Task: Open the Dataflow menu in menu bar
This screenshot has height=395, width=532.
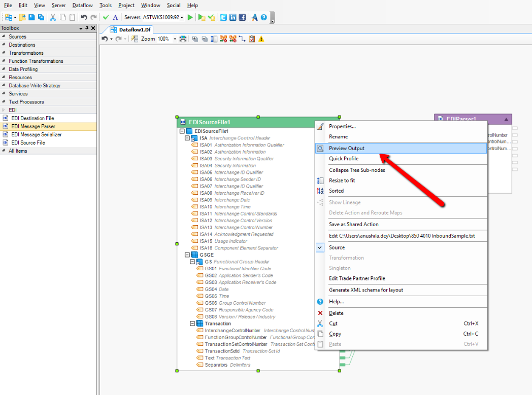Action: 82,5
